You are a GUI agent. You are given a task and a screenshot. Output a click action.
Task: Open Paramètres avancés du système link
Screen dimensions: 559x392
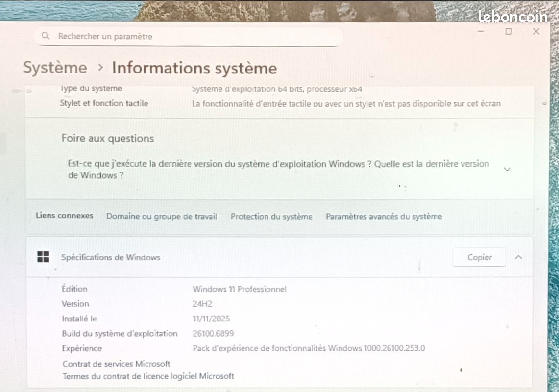point(384,216)
